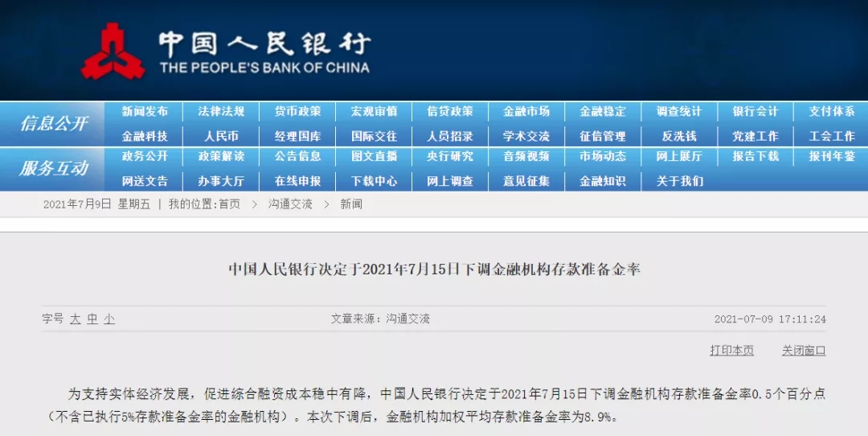Viewport: 868px width, 436px height.
Task: Click the People's Bank of China logo
Action: (113, 50)
